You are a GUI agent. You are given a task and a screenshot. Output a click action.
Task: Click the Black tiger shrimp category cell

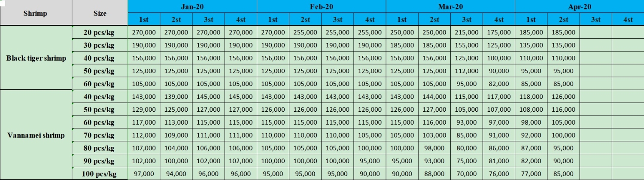[36, 58]
